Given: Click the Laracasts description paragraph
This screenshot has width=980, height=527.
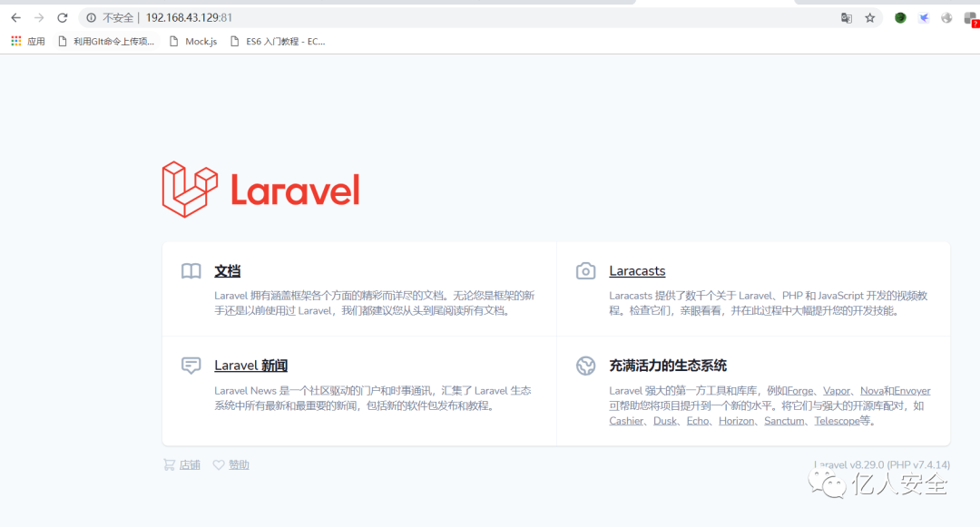Looking at the screenshot, I should click(769, 303).
